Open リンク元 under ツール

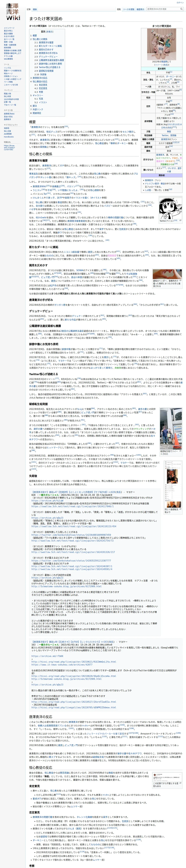[7, 68]
